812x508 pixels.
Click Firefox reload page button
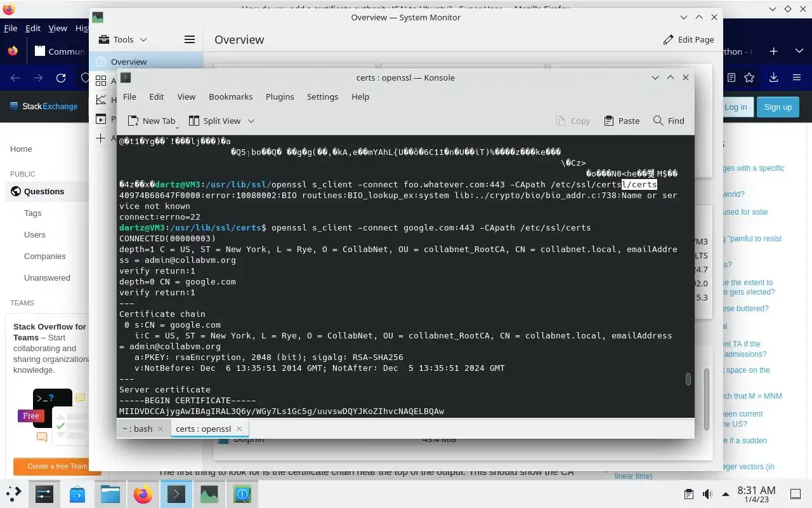tap(61, 78)
